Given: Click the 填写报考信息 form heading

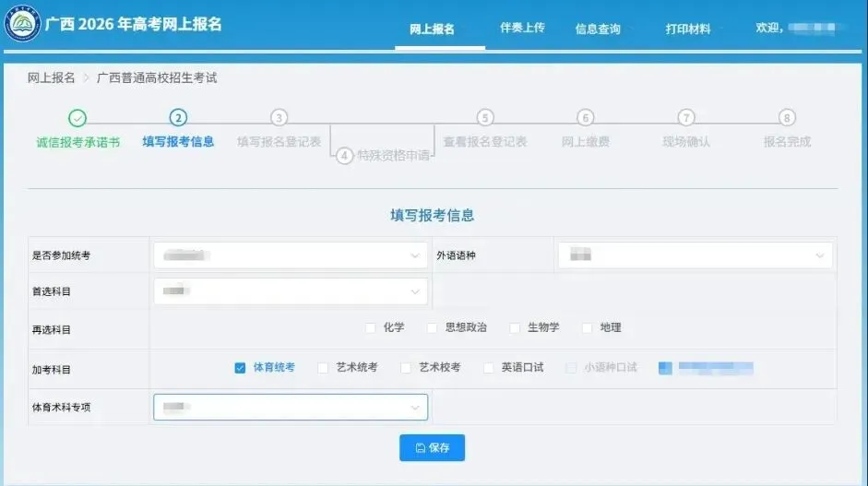Looking at the screenshot, I should [x=433, y=215].
